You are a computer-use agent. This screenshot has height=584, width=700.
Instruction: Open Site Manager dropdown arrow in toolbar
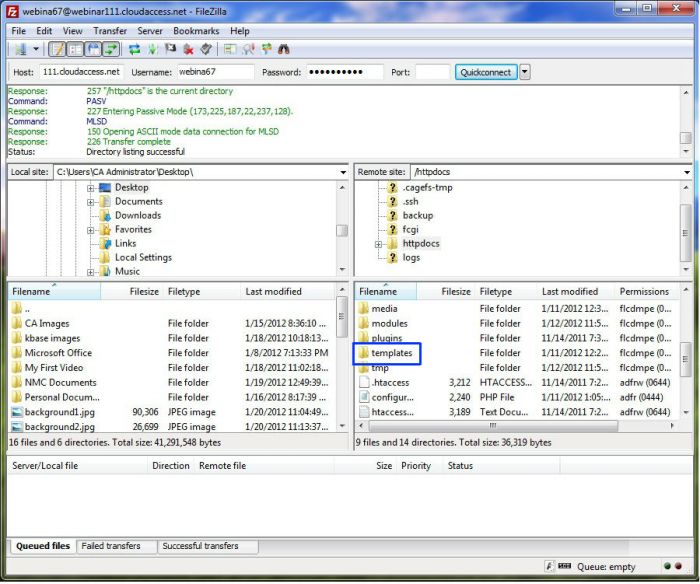point(36,49)
